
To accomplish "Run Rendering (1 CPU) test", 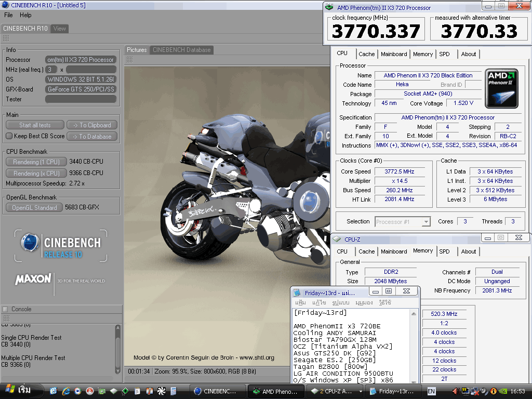I will coord(36,162).
